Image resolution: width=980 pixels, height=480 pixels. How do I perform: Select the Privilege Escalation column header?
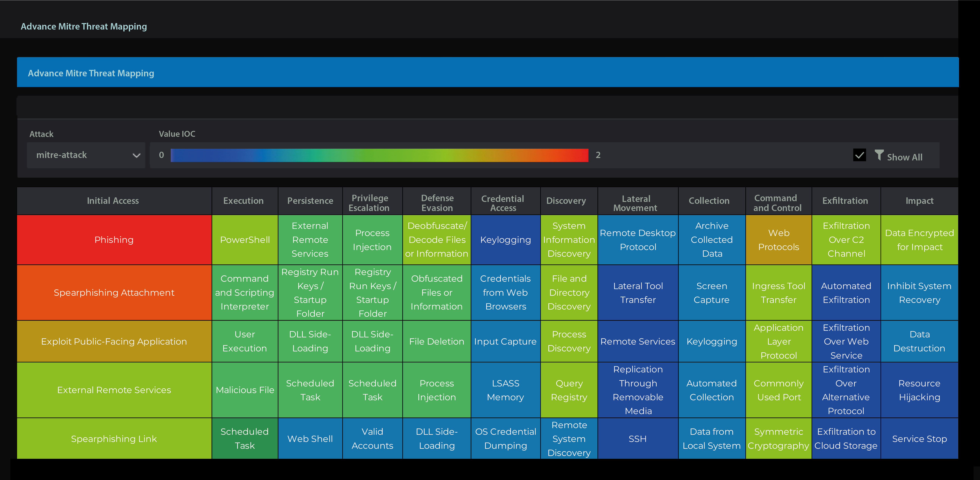[373, 201]
